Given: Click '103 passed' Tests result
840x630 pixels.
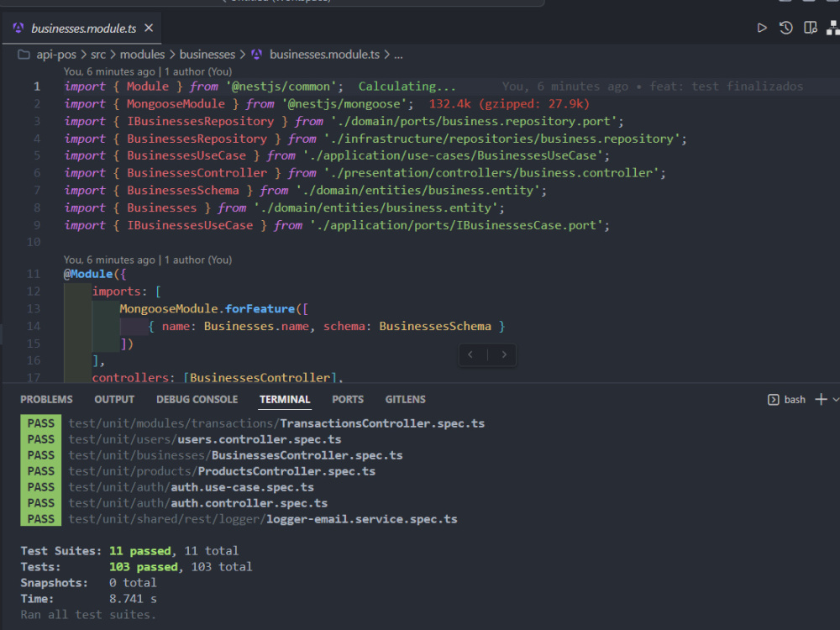Looking at the screenshot, I should pyautogui.click(x=143, y=567).
